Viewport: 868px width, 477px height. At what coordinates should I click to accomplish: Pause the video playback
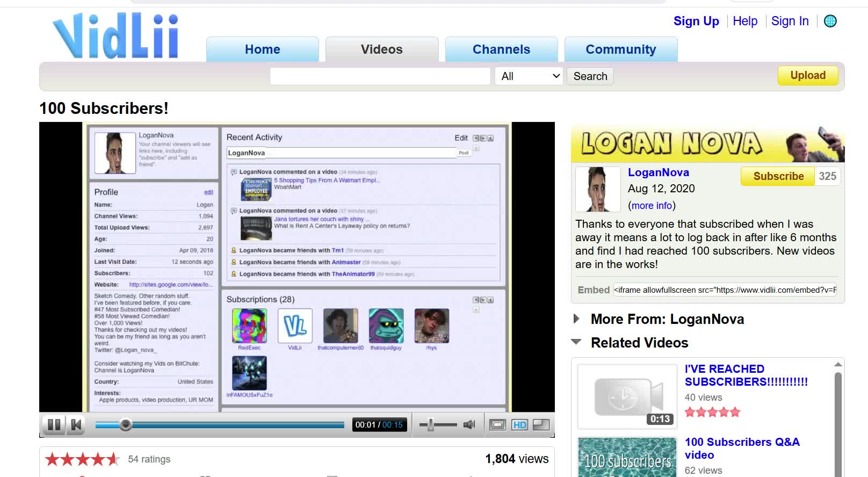coord(54,425)
